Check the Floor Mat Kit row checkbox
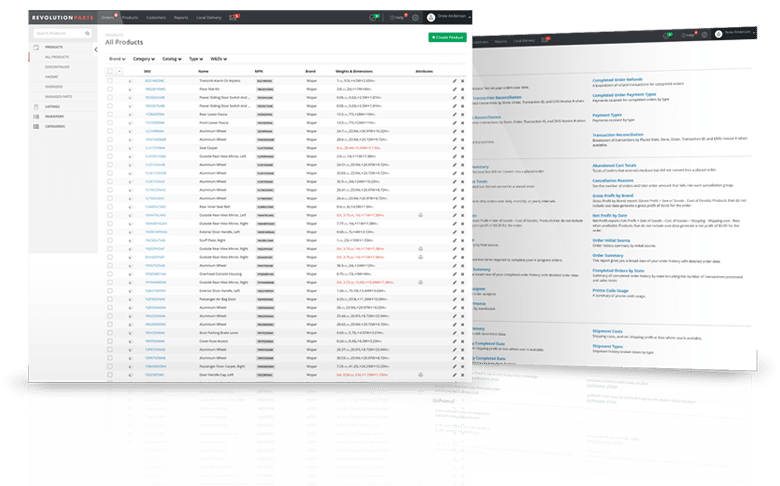The height and width of the screenshot is (486, 780). pyautogui.click(x=110, y=88)
